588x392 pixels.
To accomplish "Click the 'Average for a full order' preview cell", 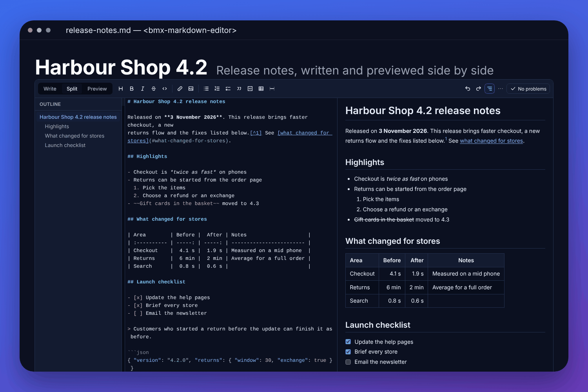I will tap(466, 287).
